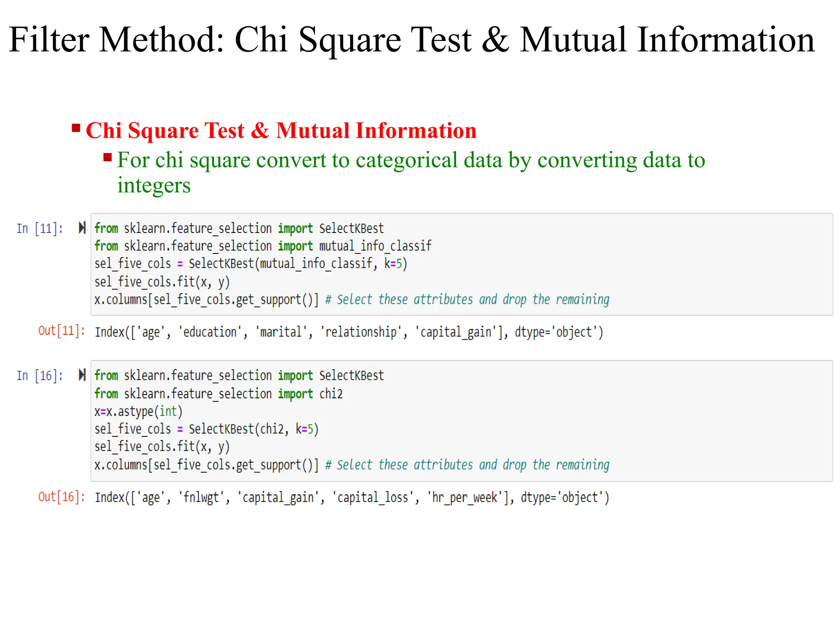Click the line 'x=x.astype(int)'
Viewport: 840px width, 630px height.
(138, 411)
